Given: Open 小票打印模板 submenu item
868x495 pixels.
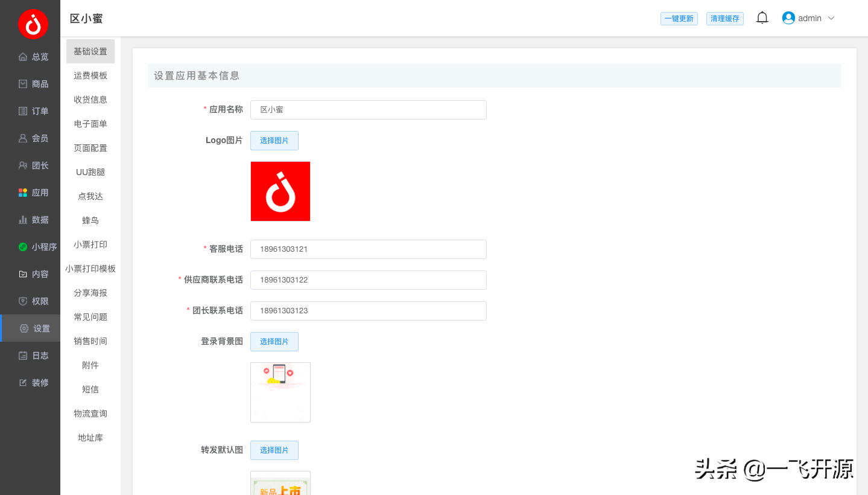Looking at the screenshot, I should point(90,269).
